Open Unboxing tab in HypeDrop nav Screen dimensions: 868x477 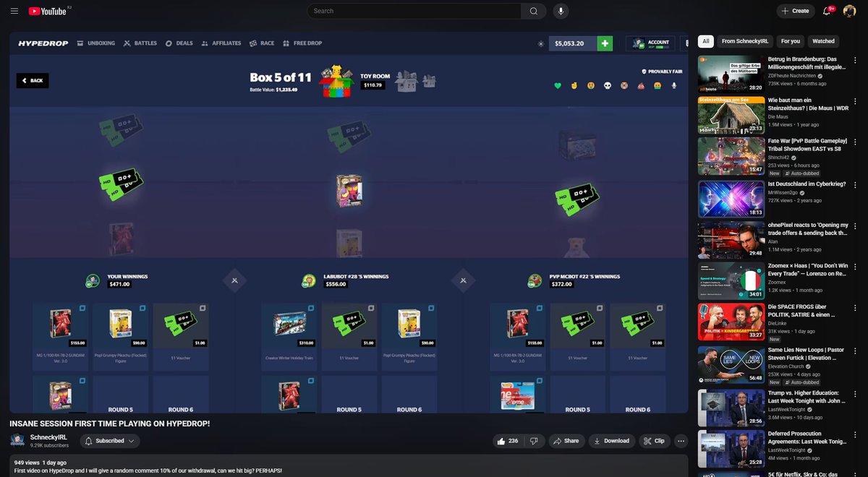click(x=96, y=43)
